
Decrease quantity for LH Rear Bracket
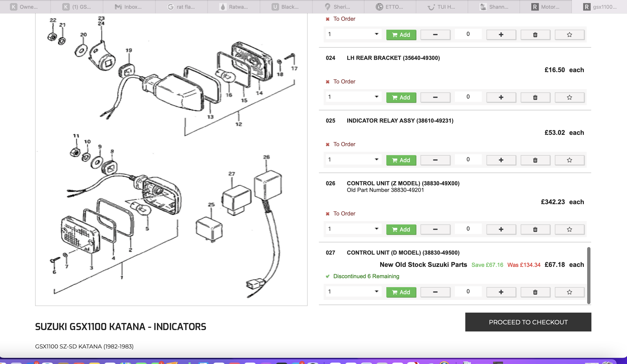435,97
